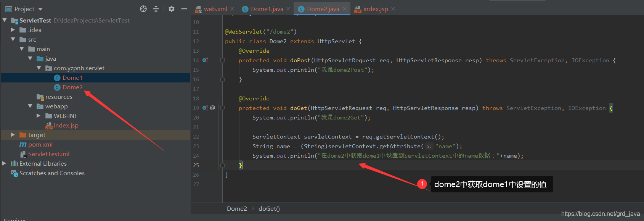Click the Scratches and Consoles icon

click(14, 173)
